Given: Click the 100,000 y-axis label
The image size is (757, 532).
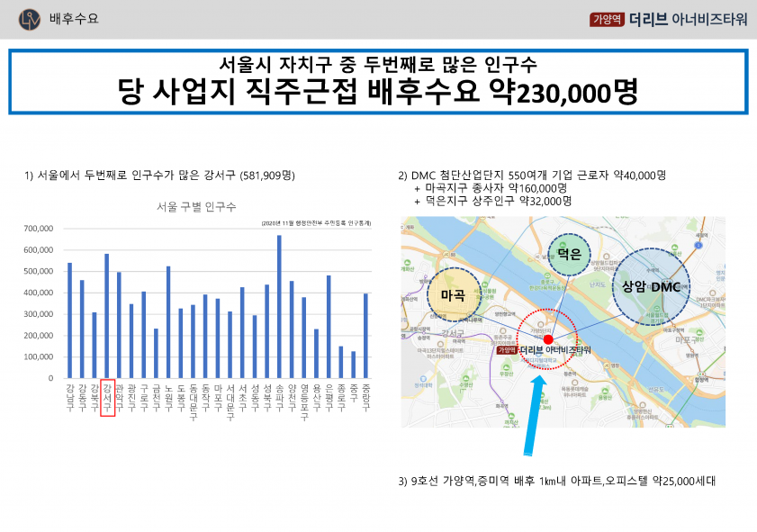Looking at the screenshot, I should point(39,356).
